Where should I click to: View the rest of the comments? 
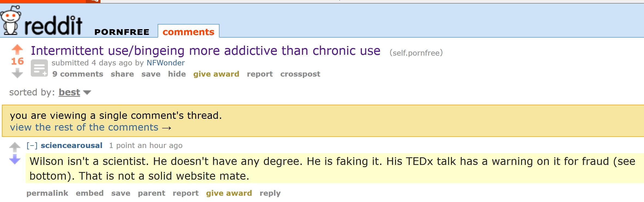[x=90, y=128]
